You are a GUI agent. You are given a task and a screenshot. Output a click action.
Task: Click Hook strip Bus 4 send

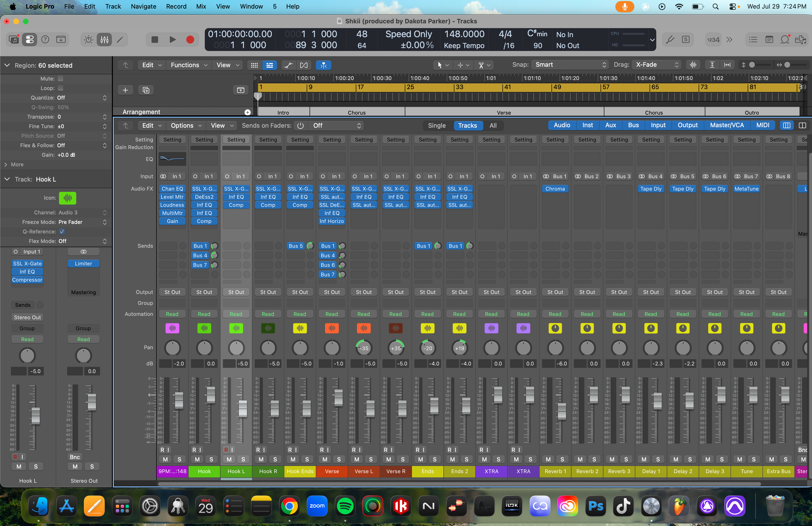point(200,255)
